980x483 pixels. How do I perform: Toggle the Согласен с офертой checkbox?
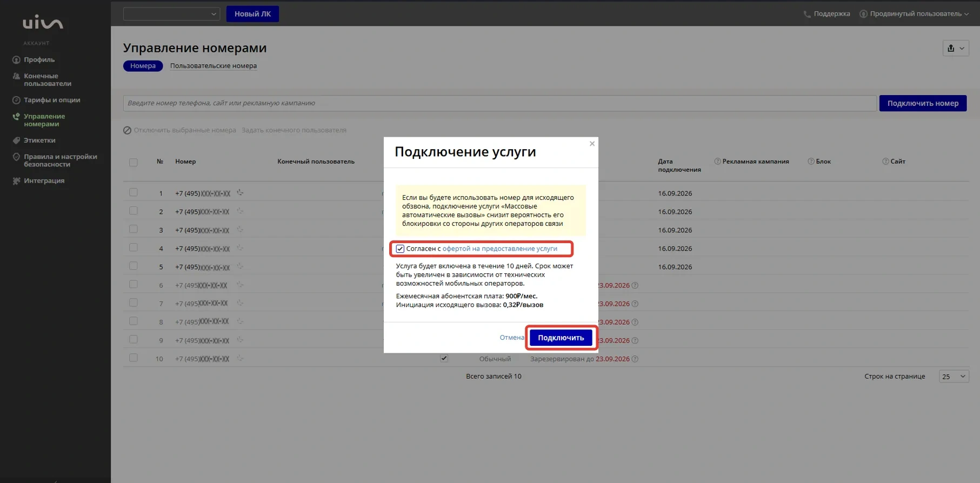(400, 249)
